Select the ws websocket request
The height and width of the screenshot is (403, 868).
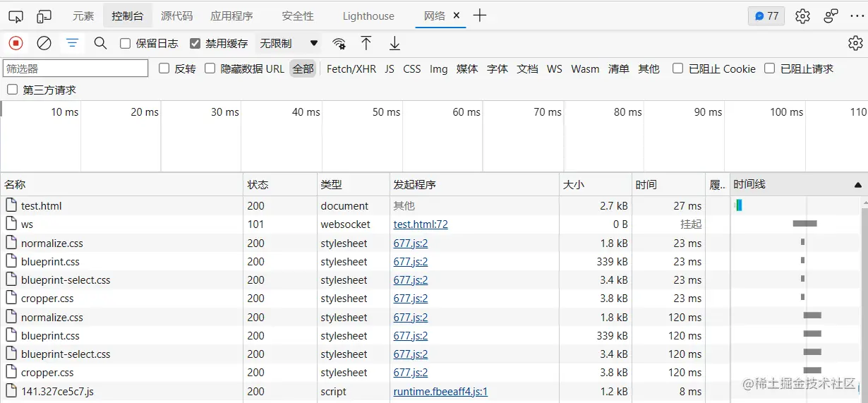coord(430,224)
